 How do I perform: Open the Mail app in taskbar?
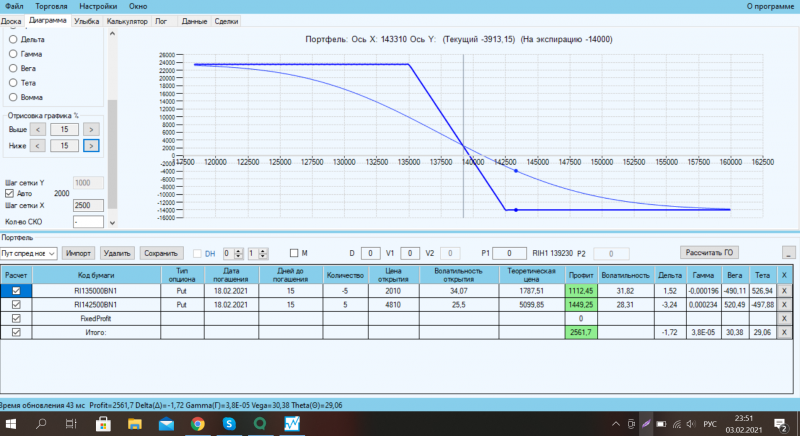(166, 424)
